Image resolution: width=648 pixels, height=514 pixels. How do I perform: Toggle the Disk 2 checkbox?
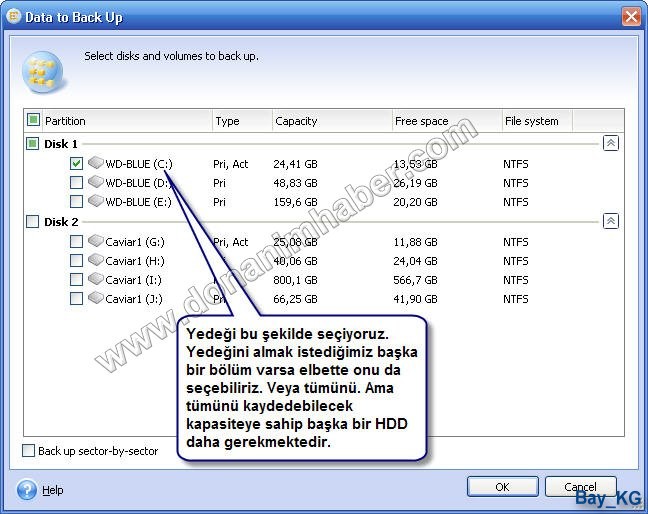click(33, 221)
